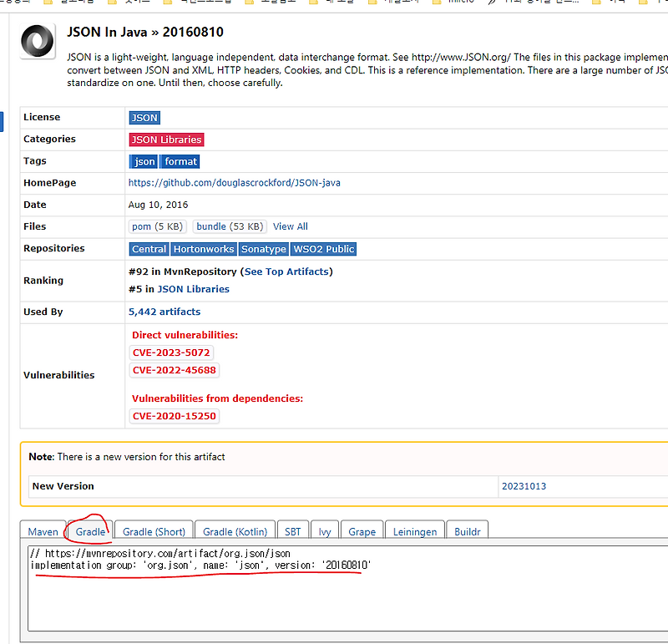
Task: Switch to the Buildr tab
Action: coord(468,531)
